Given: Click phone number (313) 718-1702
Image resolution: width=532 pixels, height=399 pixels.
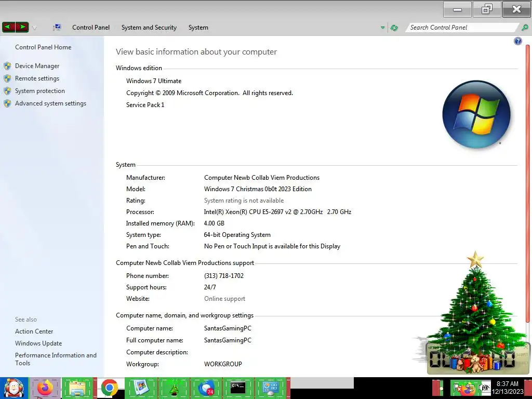Looking at the screenshot, I should 224,276.
